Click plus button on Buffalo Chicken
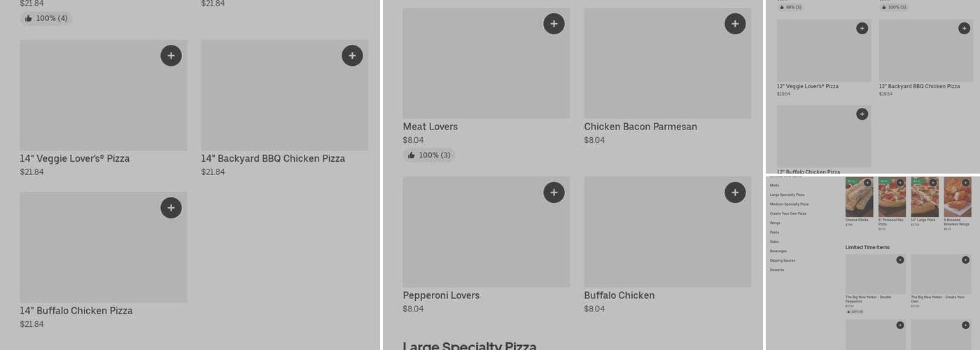The height and width of the screenshot is (350, 980). coord(734,192)
